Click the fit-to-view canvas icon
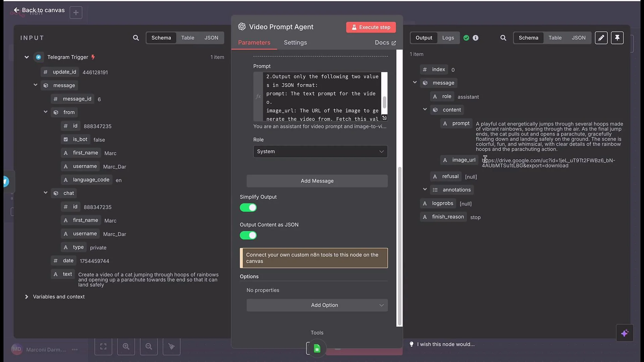Image resolution: width=644 pixels, height=362 pixels. pyautogui.click(x=103, y=346)
